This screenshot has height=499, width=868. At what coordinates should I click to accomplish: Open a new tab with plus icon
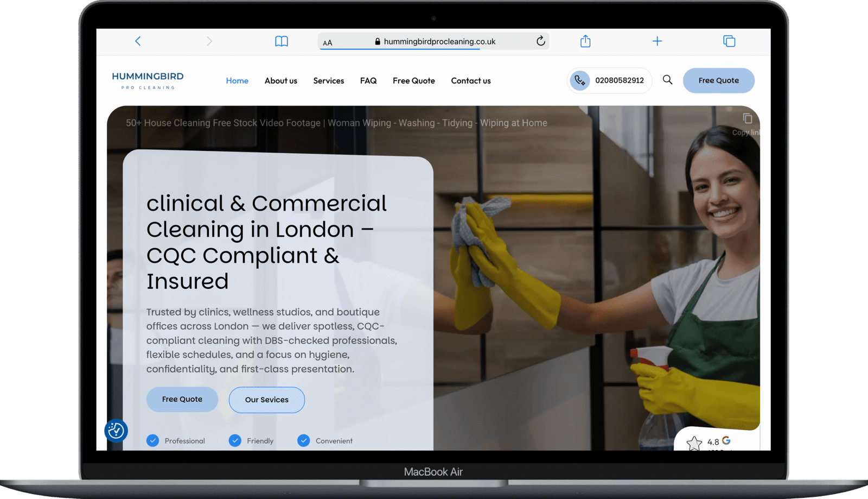[657, 41]
